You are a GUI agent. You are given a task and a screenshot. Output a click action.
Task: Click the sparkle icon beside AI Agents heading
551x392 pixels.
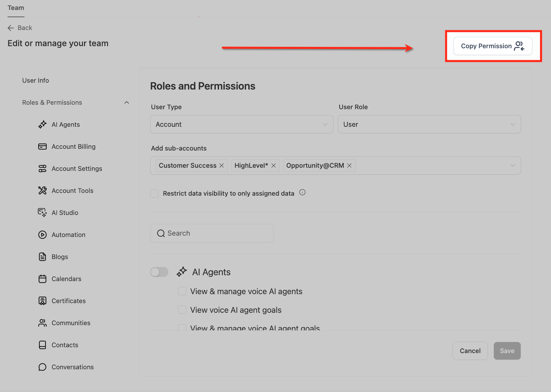pos(181,272)
